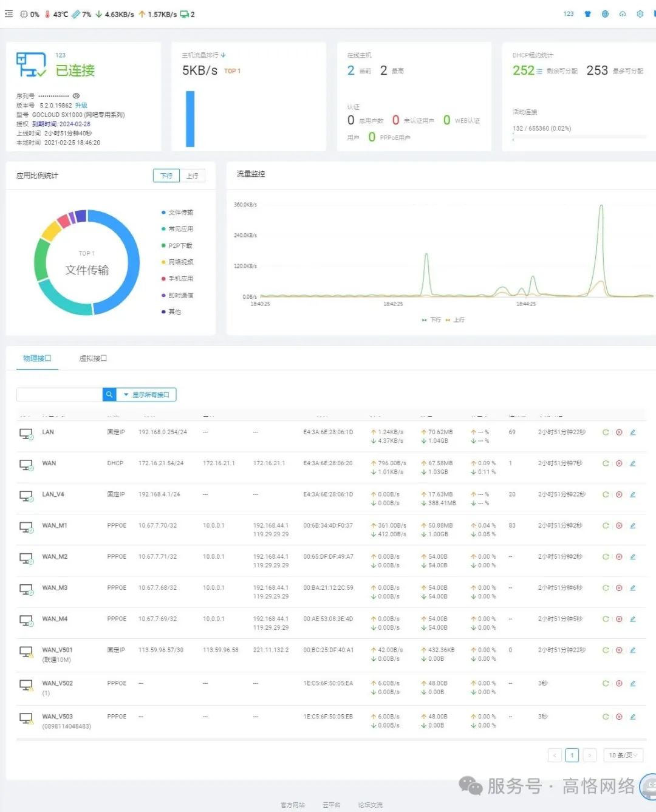This screenshot has width=656, height=812.
Task: Click the red disable icon for WAN row
Action: pos(619,463)
